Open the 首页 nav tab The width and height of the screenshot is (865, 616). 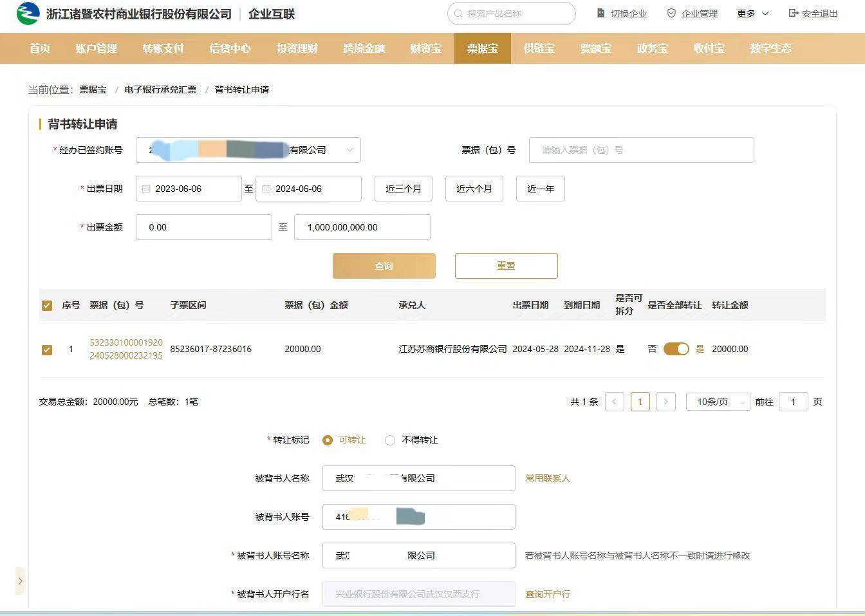point(40,48)
